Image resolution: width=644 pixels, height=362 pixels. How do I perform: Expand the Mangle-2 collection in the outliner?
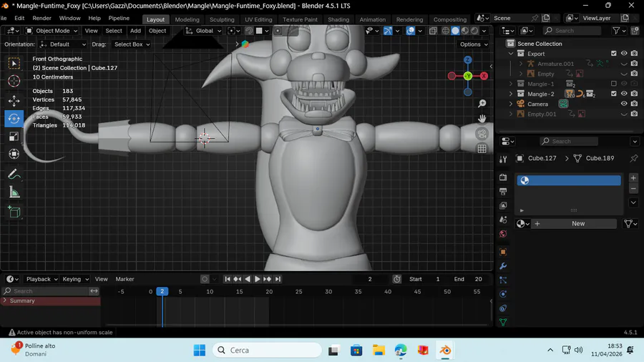pos(511,94)
